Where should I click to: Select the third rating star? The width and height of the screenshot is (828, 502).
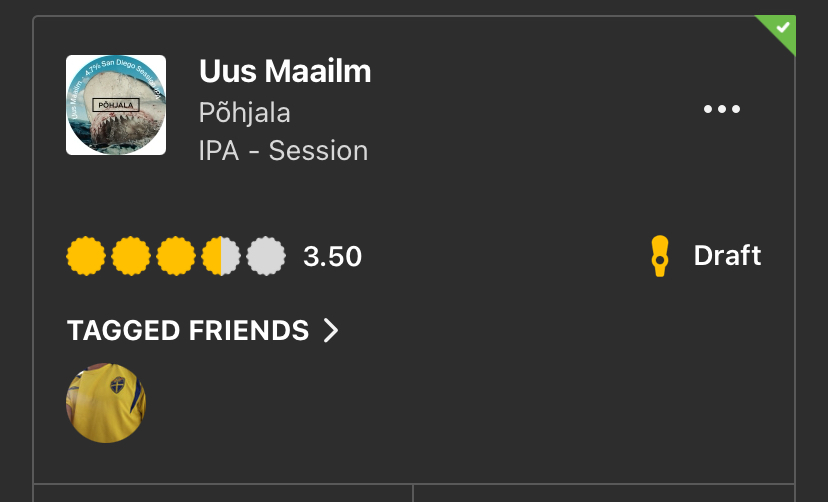tap(176, 257)
